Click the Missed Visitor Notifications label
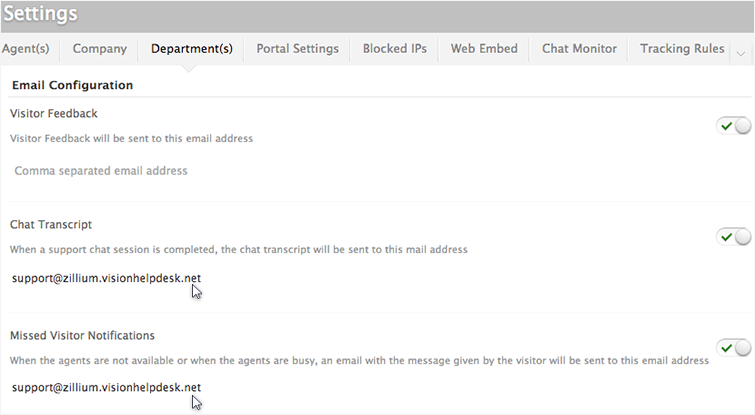 click(x=82, y=335)
